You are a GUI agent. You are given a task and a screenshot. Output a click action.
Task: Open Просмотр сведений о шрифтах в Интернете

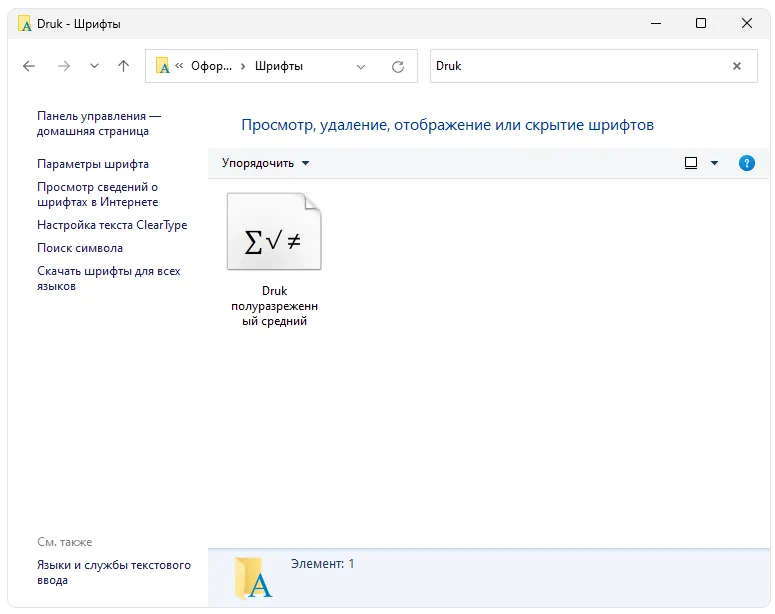97,194
